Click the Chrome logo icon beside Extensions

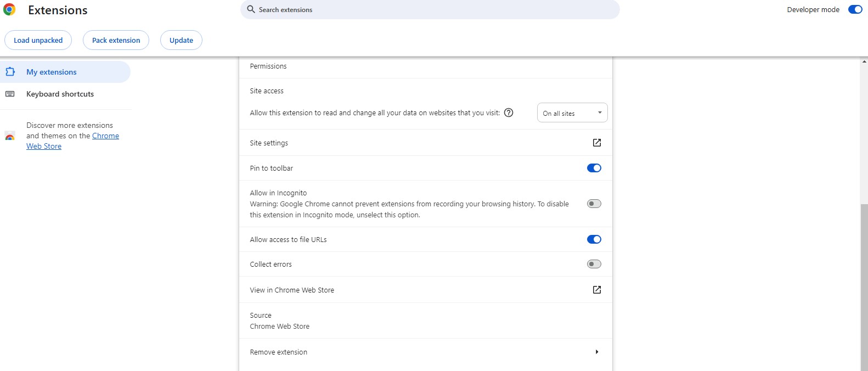(9, 10)
